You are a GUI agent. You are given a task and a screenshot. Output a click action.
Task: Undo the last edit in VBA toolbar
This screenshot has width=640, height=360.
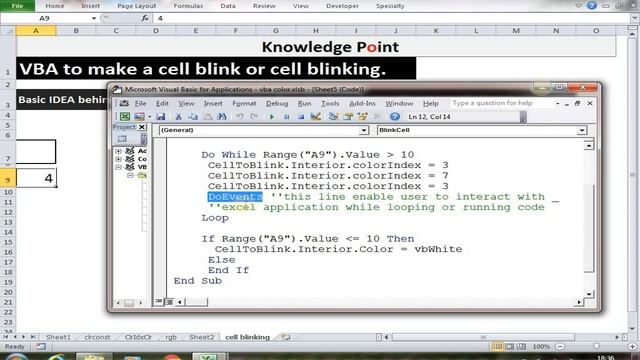click(240, 117)
